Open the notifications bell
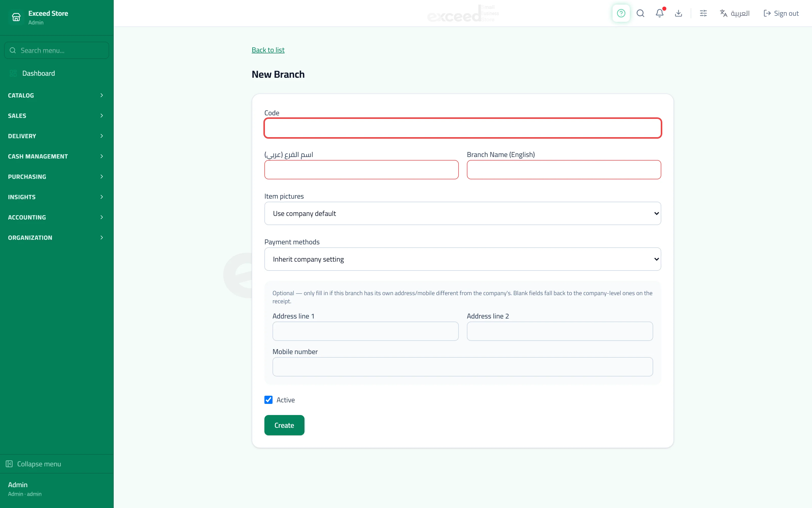Viewport: 812px width, 508px height. coord(660,13)
